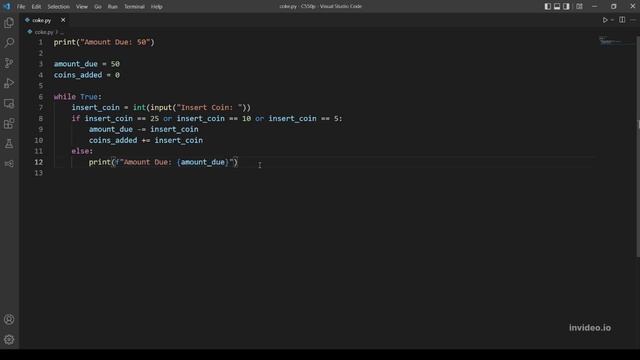
Task: Click "insert_coin == 5" condition on line 8
Action: [303, 119]
